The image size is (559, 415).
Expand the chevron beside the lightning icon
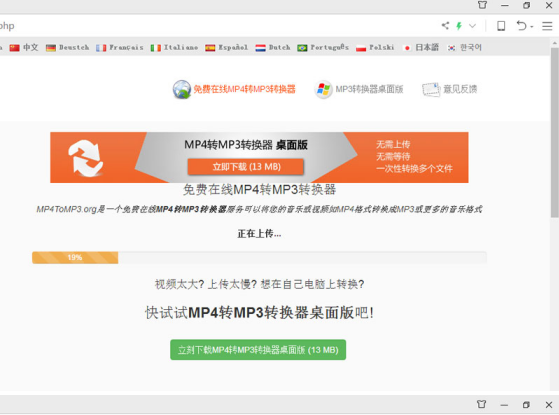(472, 26)
